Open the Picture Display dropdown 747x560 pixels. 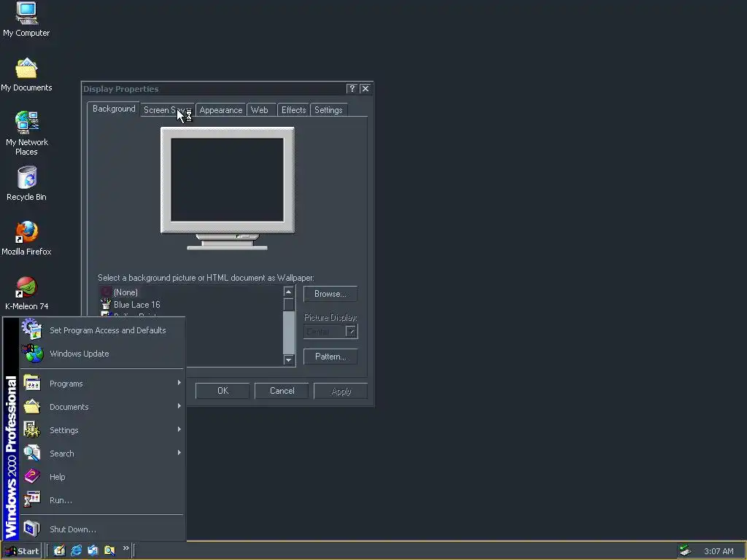point(351,332)
